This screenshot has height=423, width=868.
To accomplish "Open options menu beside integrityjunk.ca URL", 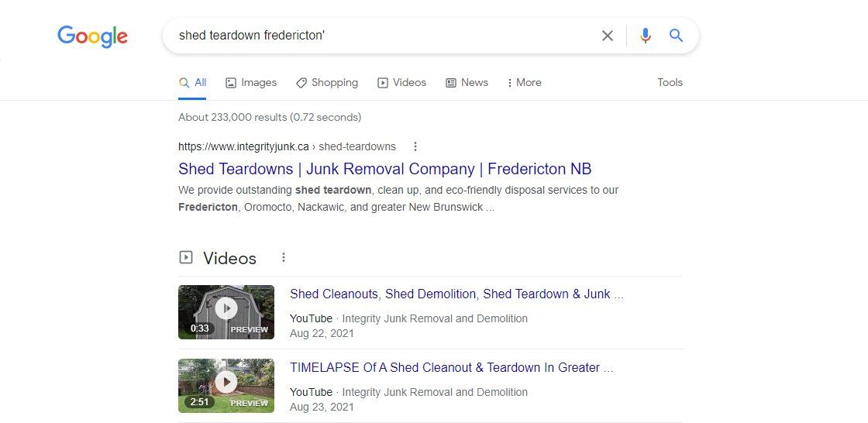I will point(415,146).
